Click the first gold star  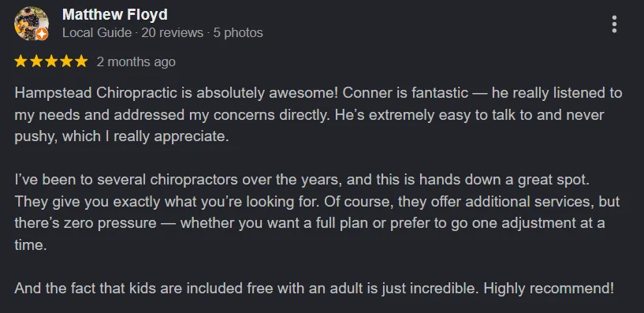point(20,61)
